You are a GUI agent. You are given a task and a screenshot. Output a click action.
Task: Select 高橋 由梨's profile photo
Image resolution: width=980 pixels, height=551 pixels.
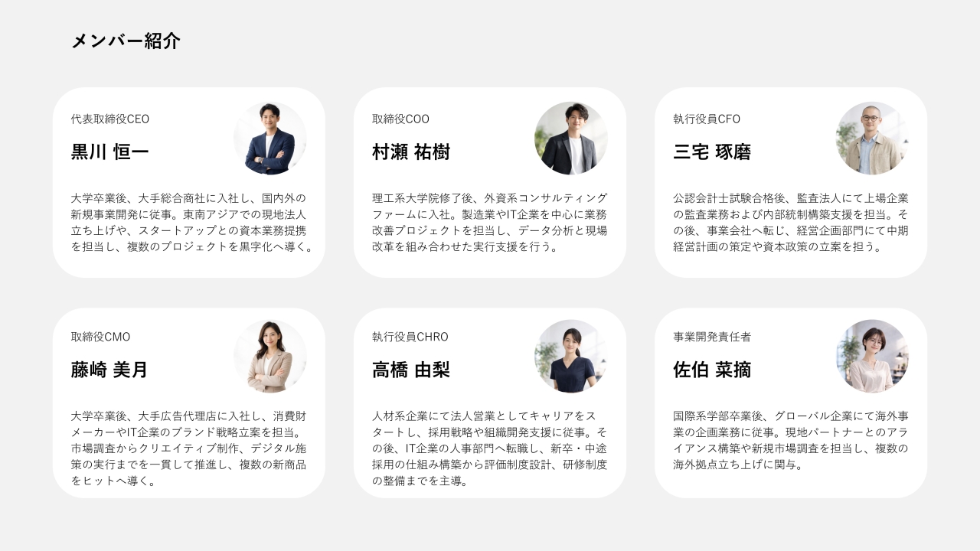[x=571, y=357]
